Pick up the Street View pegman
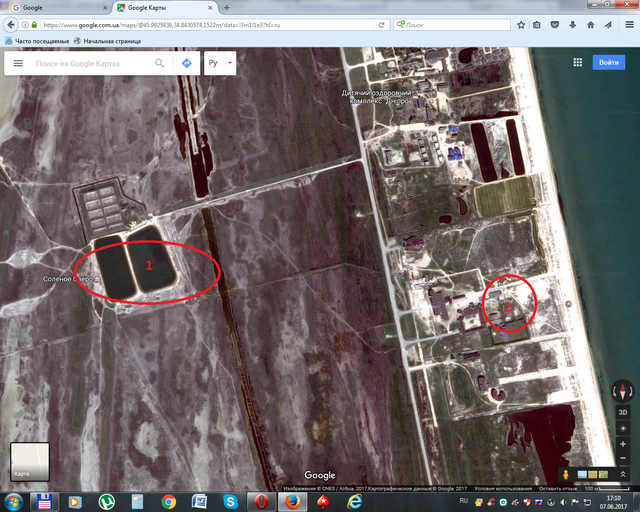Screen dimensions: 640x512 pyautogui.click(x=567, y=473)
